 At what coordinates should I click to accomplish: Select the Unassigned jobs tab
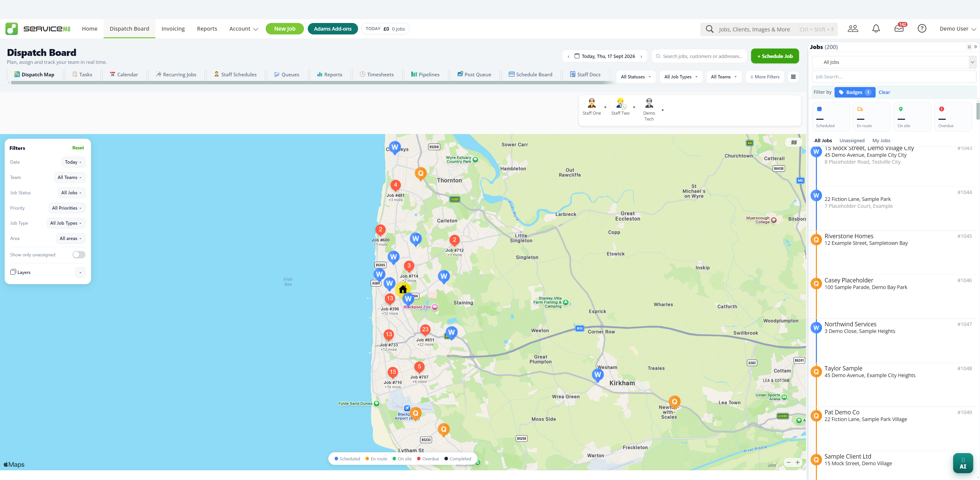coord(852,140)
